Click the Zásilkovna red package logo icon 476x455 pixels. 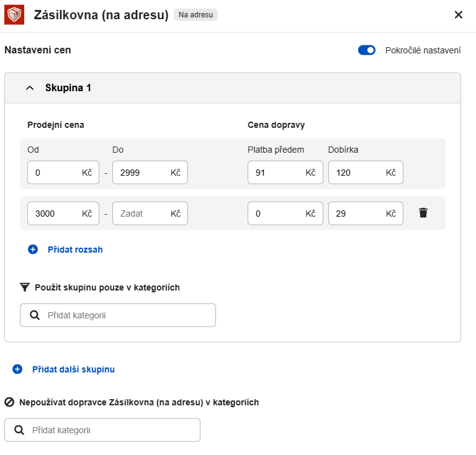[x=14, y=15]
